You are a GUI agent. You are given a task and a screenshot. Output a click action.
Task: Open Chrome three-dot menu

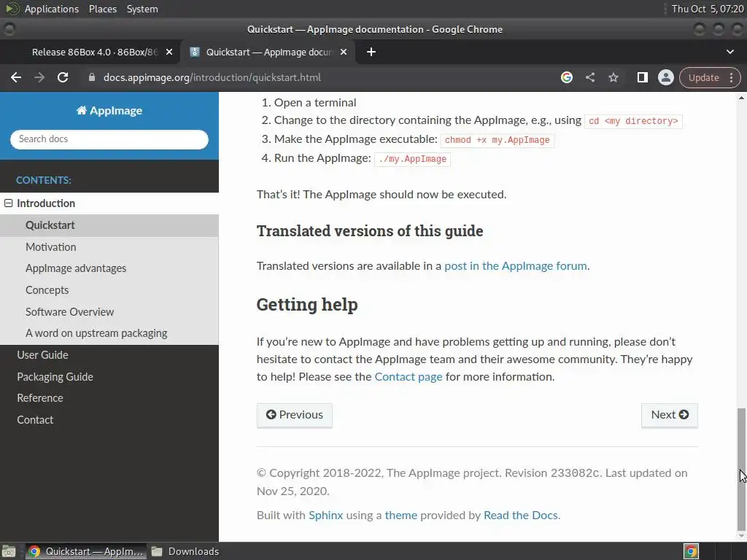click(731, 77)
